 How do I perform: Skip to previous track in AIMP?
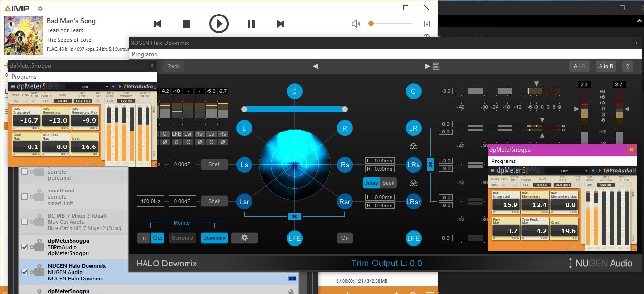[157, 24]
